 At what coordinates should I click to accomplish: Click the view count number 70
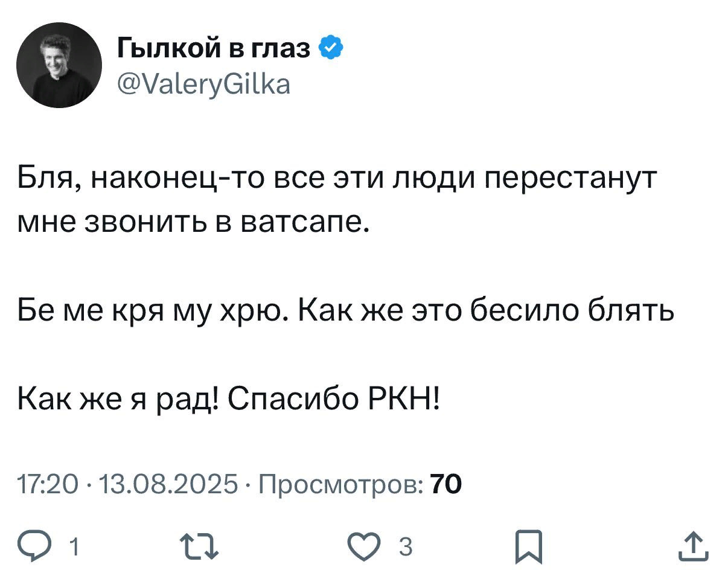pos(445,483)
